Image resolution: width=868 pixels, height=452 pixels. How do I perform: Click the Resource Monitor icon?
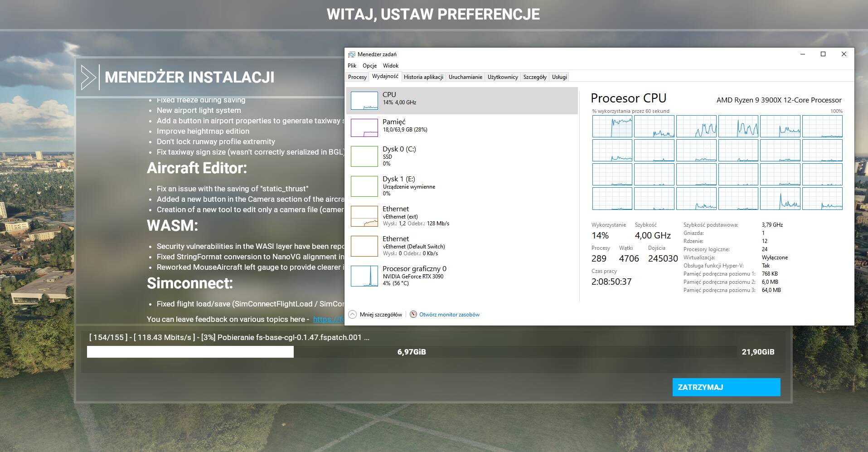(x=413, y=315)
